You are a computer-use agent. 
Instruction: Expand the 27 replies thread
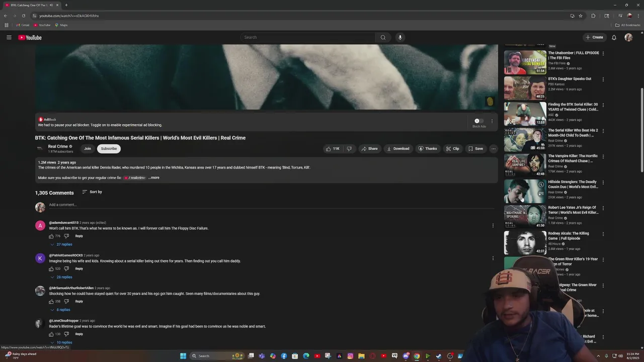tap(61, 244)
